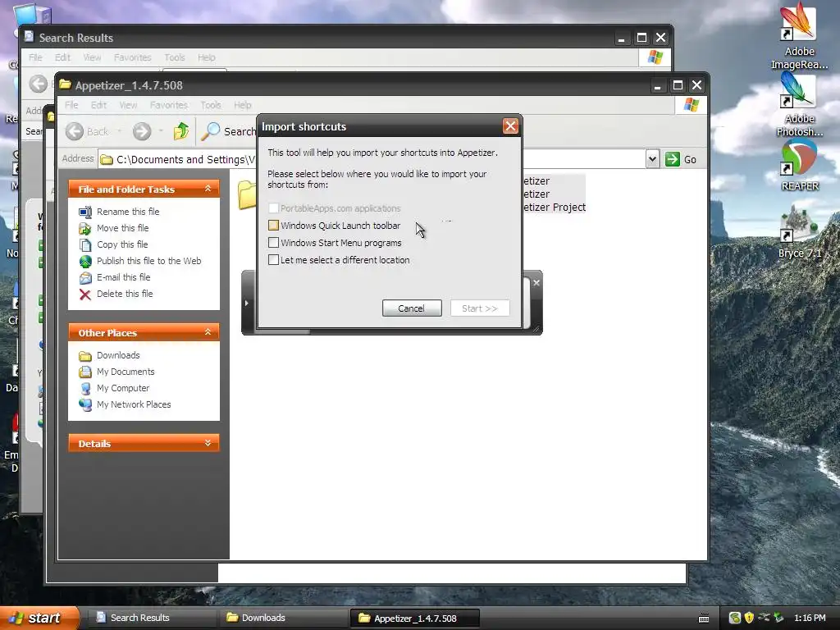Click the Back arrow icon in Appetizer window
This screenshot has height=630, width=840.
(75, 131)
